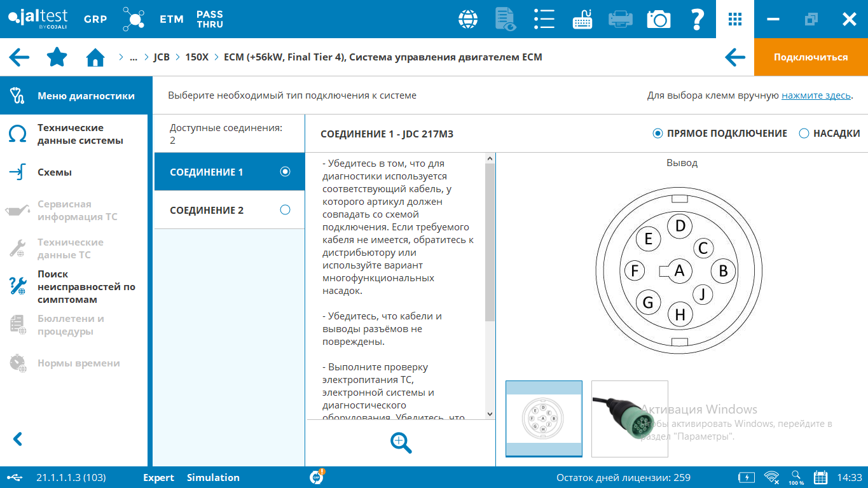Screen dimensions: 868x488
Task: Open help with the question mark icon
Action: (x=697, y=19)
